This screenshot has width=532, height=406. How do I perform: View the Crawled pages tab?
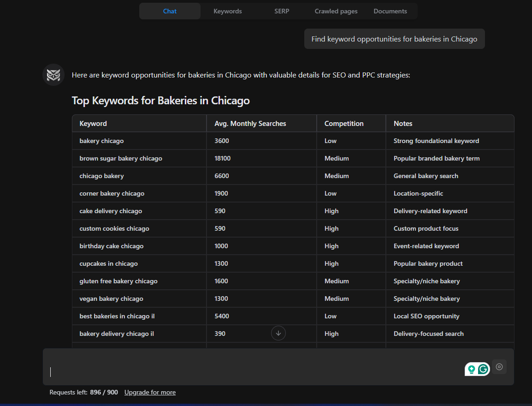tap(336, 11)
